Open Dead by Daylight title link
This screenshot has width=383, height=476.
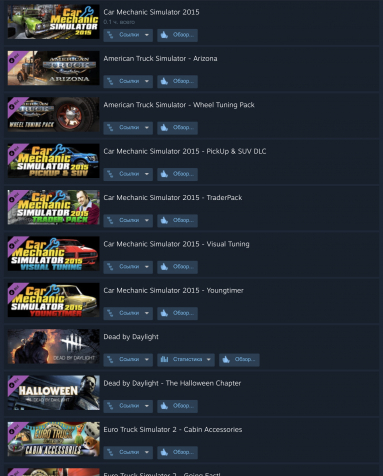point(131,337)
